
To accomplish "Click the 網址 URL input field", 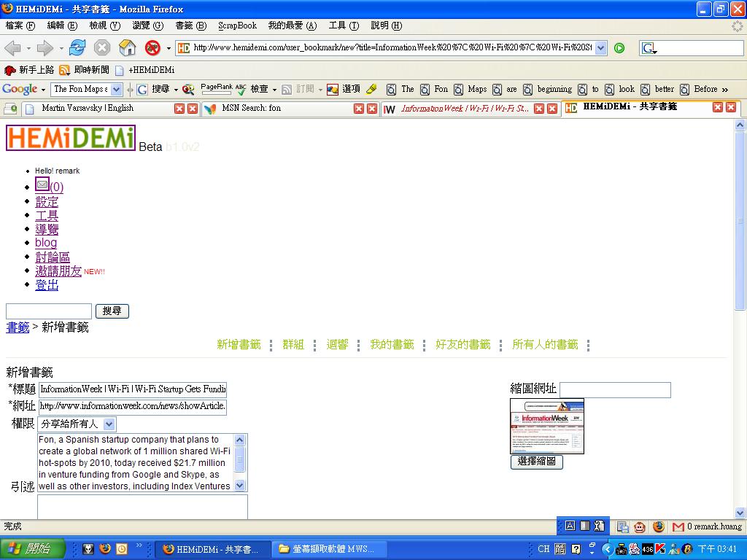I will (133, 406).
